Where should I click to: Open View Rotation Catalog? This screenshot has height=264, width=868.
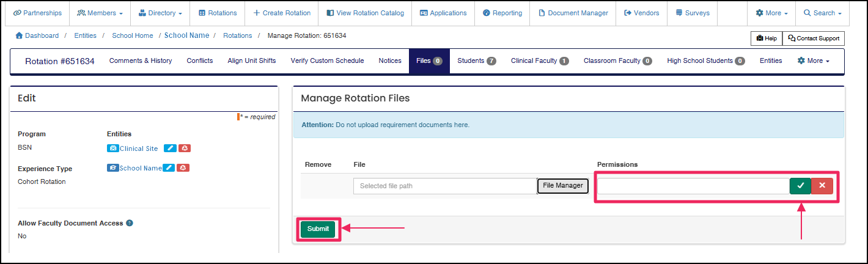click(x=365, y=13)
